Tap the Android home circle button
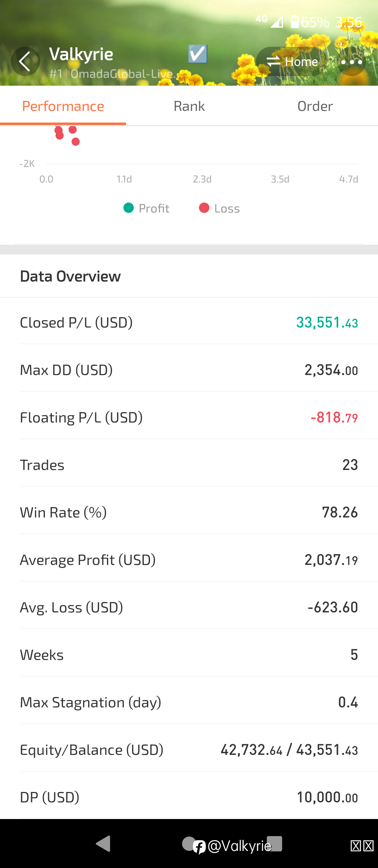This screenshot has width=378, height=868. (189, 844)
